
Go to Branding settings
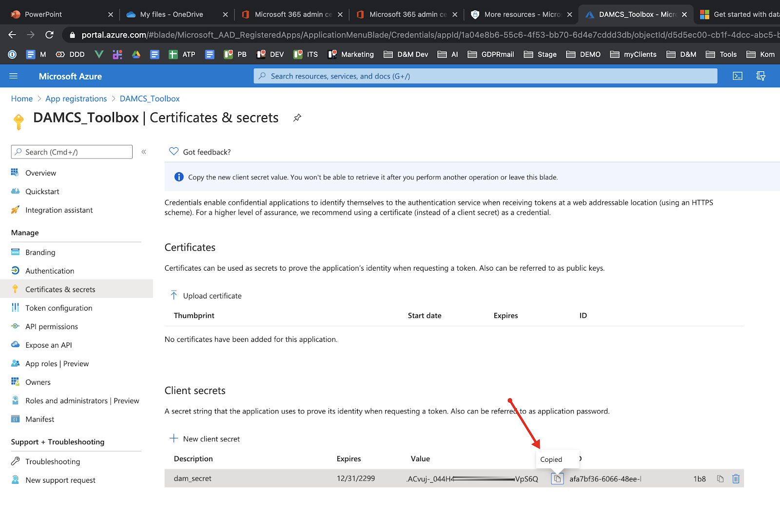[x=40, y=253]
